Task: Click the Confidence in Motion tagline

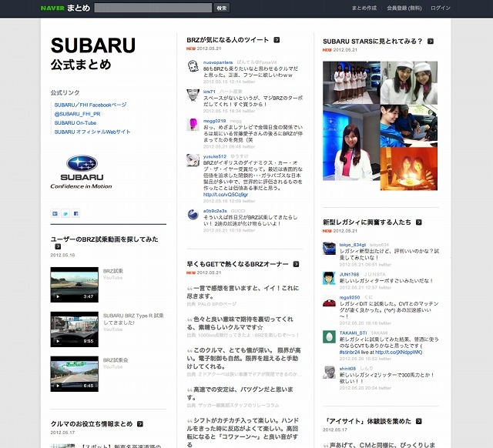Action: (x=81, y=186)
